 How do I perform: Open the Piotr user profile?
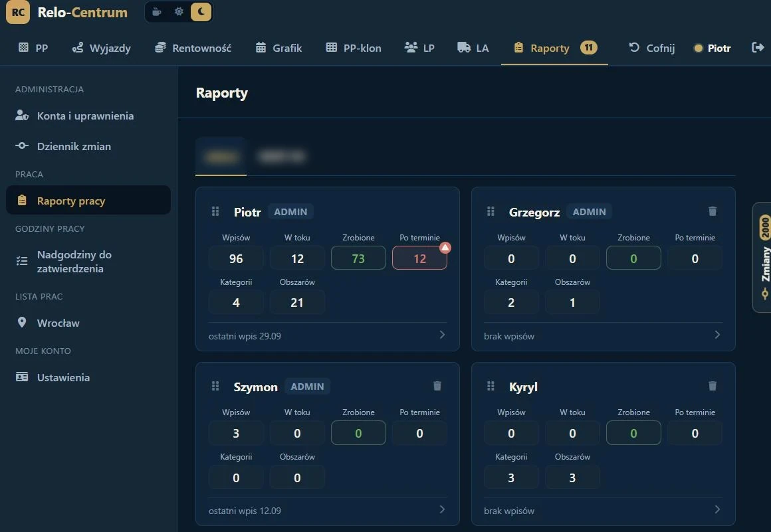[712, 48]
